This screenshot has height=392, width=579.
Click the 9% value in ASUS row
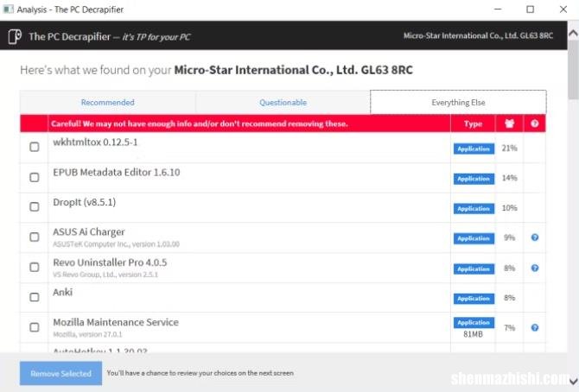coord(509,237)
